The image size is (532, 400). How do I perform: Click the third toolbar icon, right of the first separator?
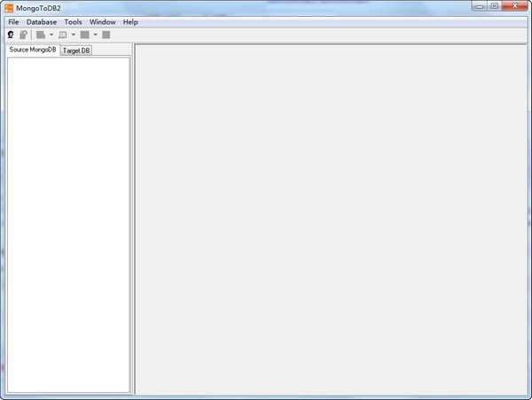tap(41, 35)
